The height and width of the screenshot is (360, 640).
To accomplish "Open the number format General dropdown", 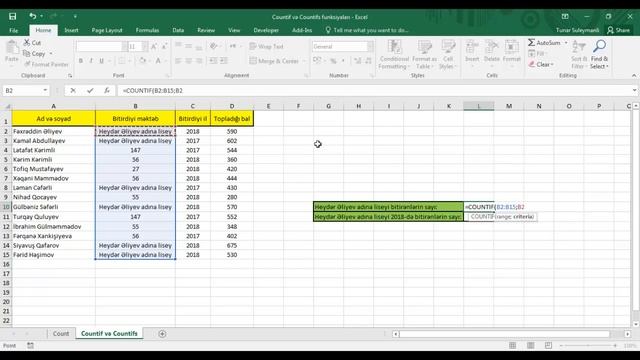I will tap(370, 47).
